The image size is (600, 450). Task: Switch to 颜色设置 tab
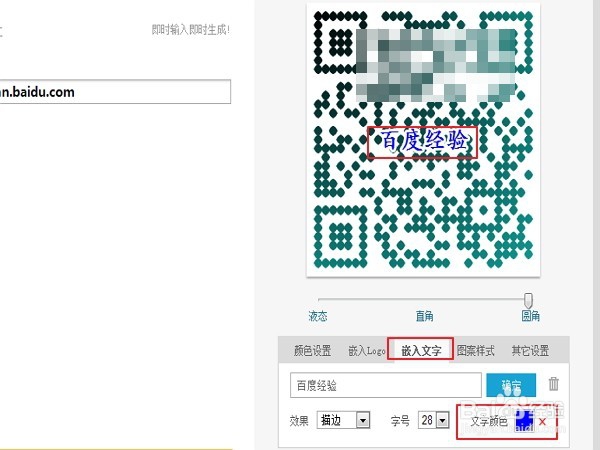312,351
